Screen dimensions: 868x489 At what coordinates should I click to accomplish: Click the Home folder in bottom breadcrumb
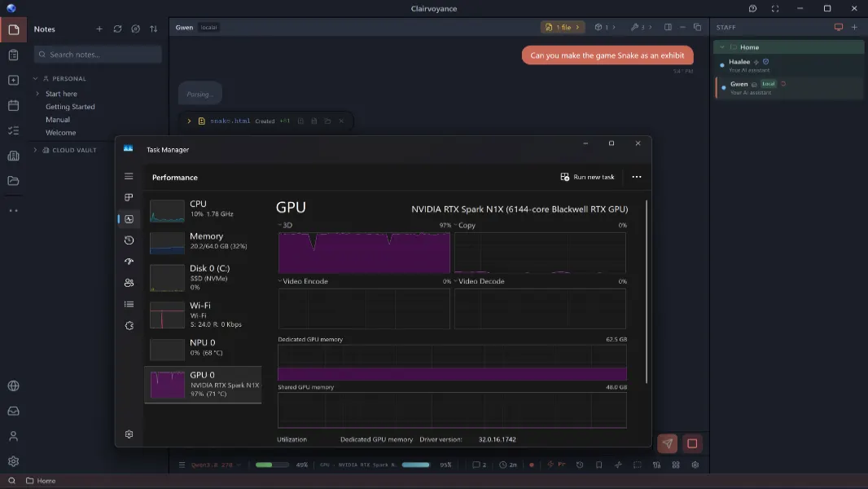[41, 481]
